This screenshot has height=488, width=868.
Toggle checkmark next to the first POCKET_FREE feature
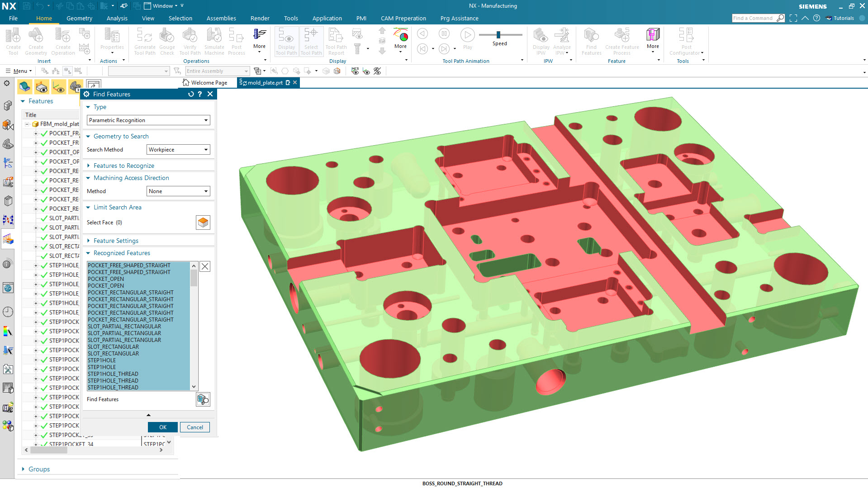(x=44, y=133)
